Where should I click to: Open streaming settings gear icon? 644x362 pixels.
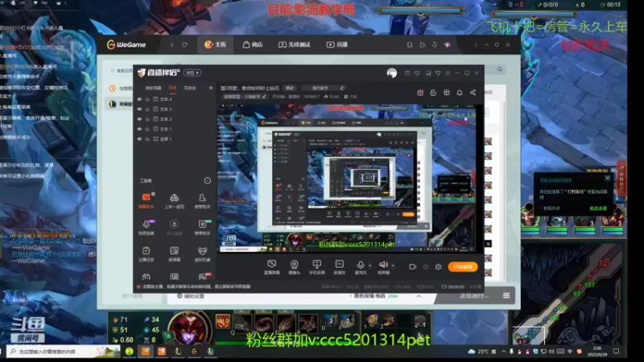click(438, 267)
